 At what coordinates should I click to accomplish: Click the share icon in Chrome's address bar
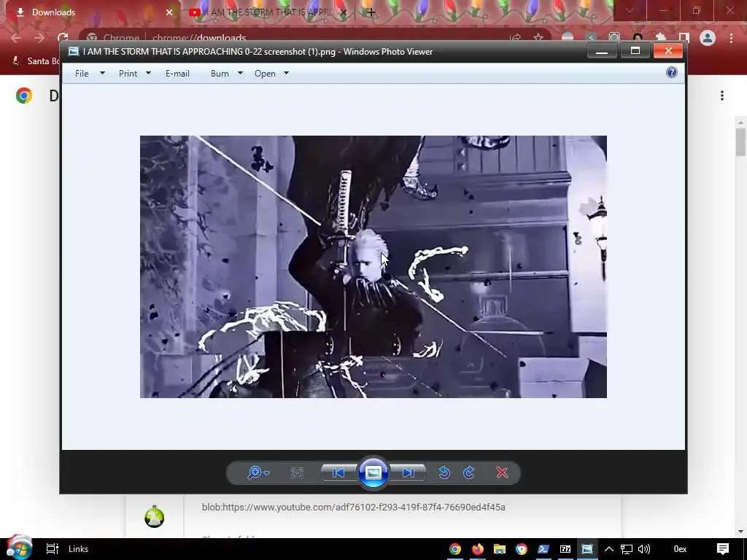[515, 38]
